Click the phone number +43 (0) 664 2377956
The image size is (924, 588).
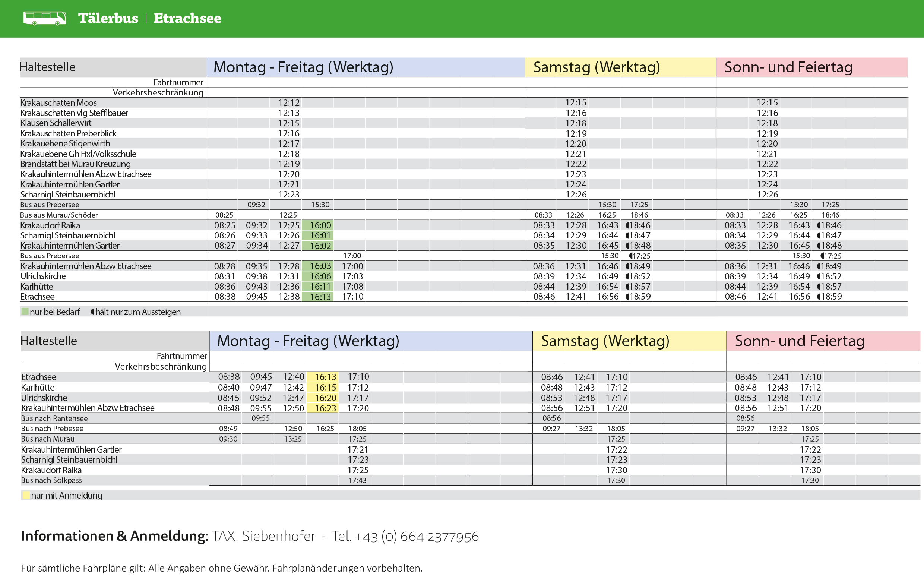(417, 536)
